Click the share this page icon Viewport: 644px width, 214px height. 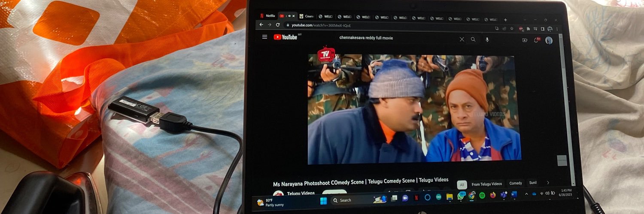504,29
